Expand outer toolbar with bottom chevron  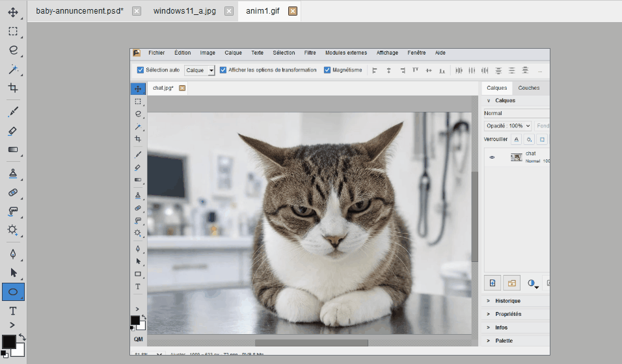tap(12, 325)
